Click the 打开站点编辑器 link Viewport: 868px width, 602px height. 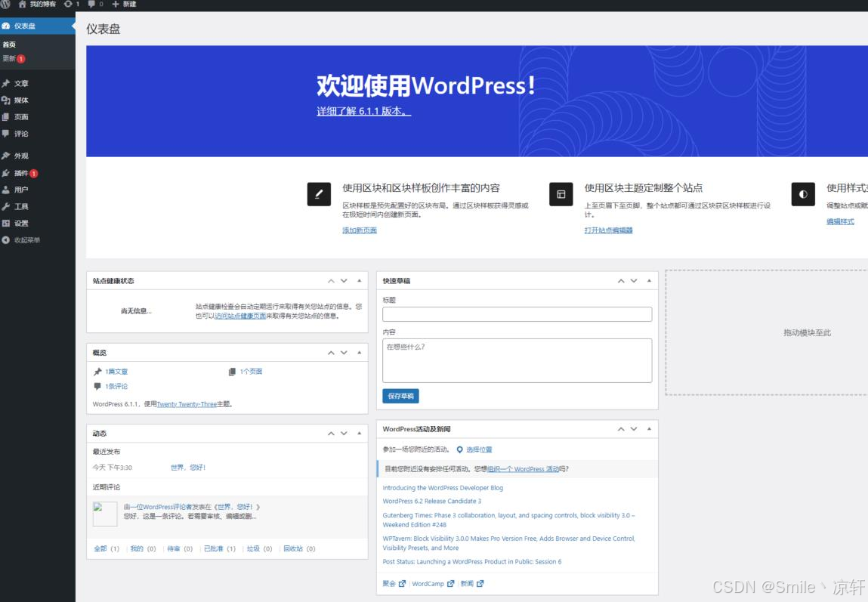pyautogui.click(x=608, y=230)
